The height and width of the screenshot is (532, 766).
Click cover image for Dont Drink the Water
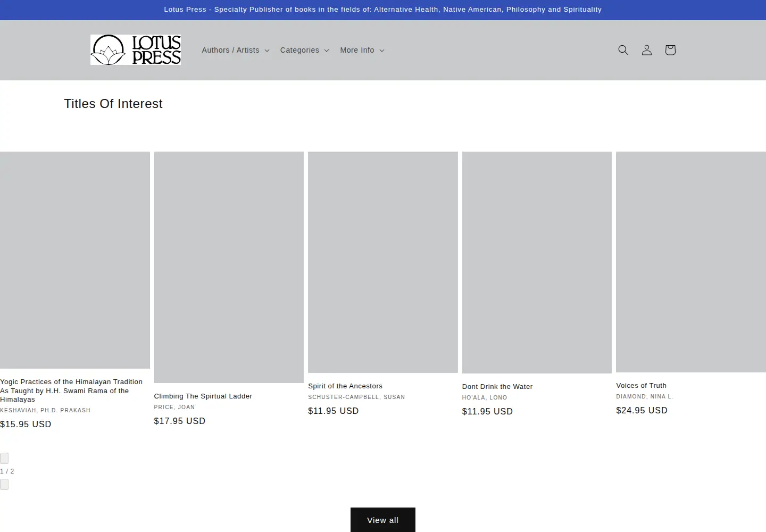click(x=537, y=262)
